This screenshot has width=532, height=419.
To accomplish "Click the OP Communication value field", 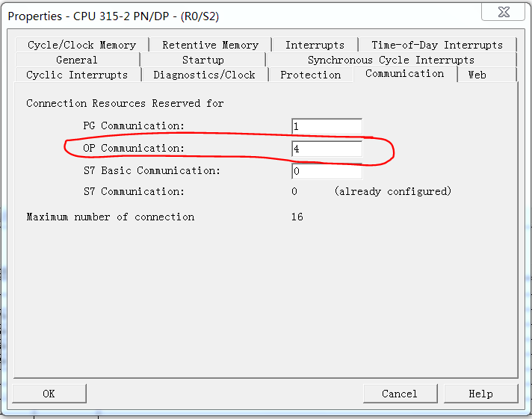I will pos(327,149).
